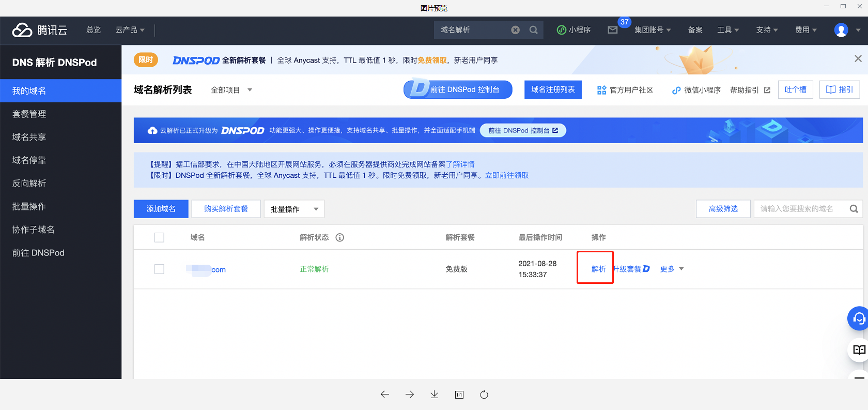Click the 高级筛选 button
The height and width of the screenshot is (410, 868).
point(723,209)
